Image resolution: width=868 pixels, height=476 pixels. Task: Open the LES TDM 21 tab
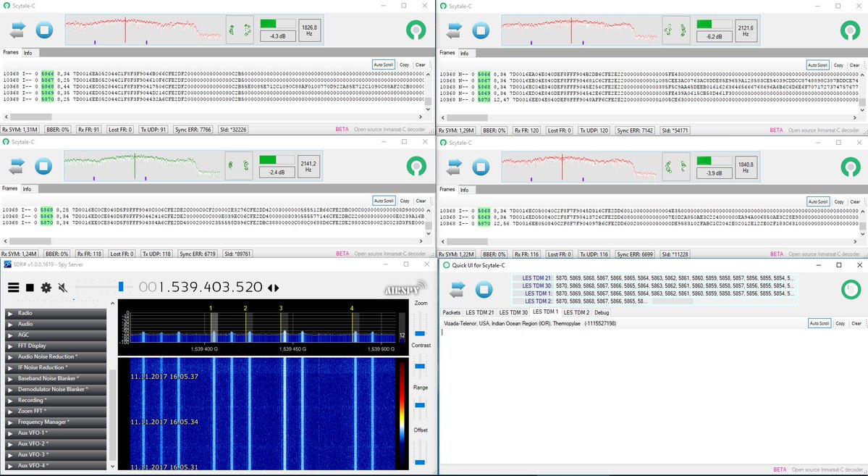(x=479, y=312)
